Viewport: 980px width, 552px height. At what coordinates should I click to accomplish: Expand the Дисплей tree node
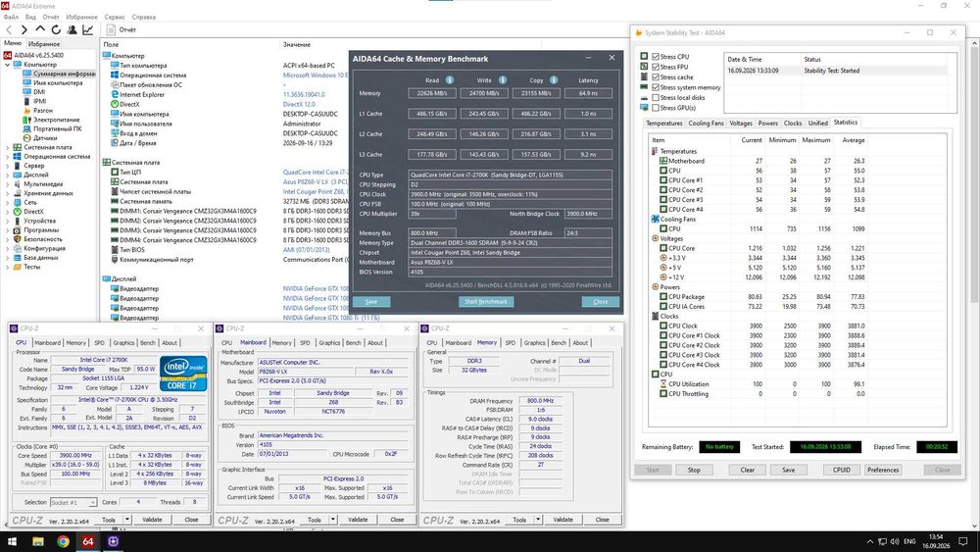pos(8,175)
